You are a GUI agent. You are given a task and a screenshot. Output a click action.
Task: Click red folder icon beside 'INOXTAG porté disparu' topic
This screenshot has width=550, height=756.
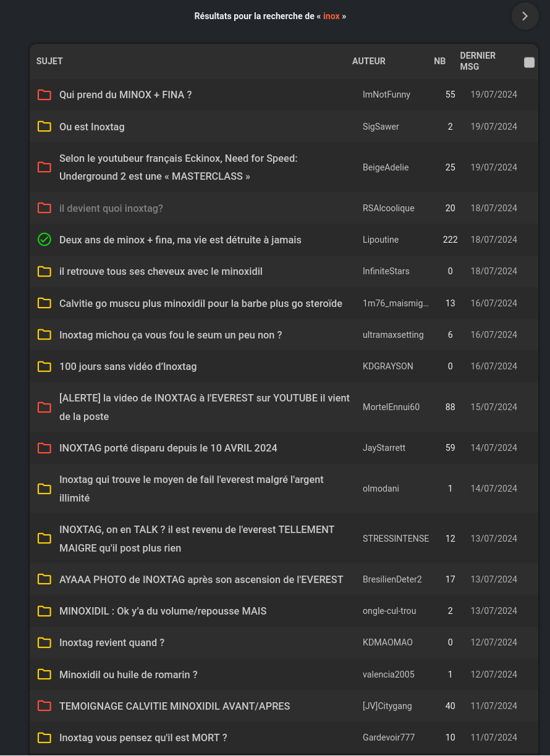point(44,448)
